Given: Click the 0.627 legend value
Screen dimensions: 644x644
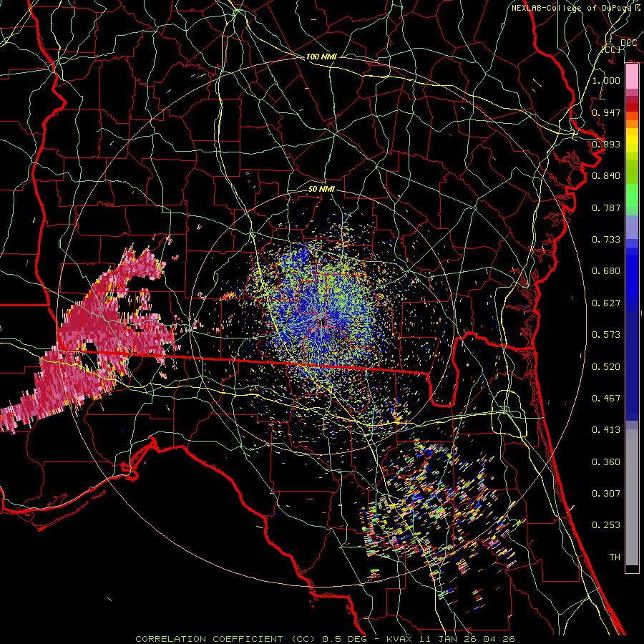Looking at the screenshot, I should tap(606, 303).
